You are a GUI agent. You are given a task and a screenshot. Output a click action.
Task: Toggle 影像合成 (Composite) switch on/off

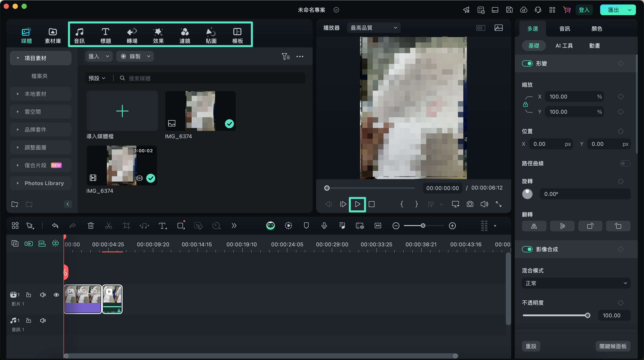click(x=527, y=249)
